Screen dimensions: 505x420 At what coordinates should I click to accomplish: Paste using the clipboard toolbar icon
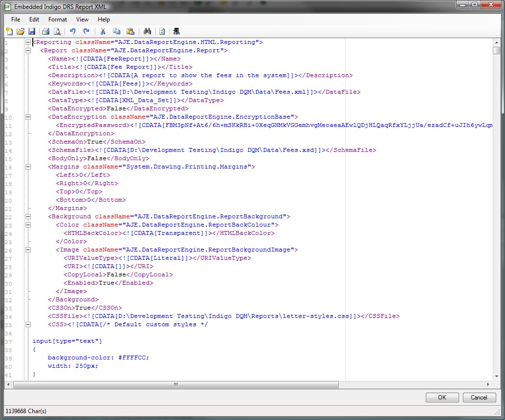point(130,32)
